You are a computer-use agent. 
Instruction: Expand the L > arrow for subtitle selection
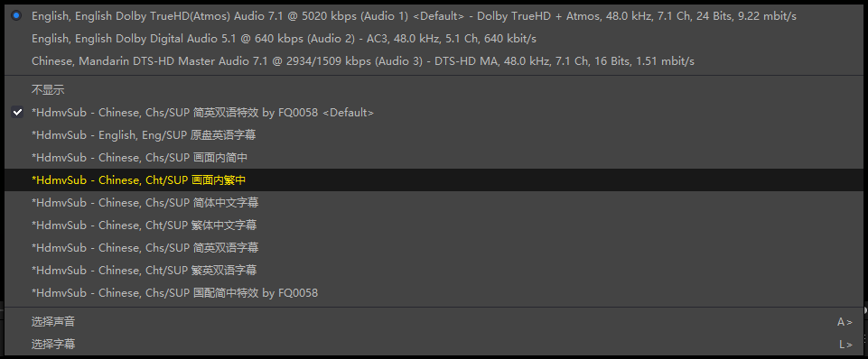pos(845,344)
